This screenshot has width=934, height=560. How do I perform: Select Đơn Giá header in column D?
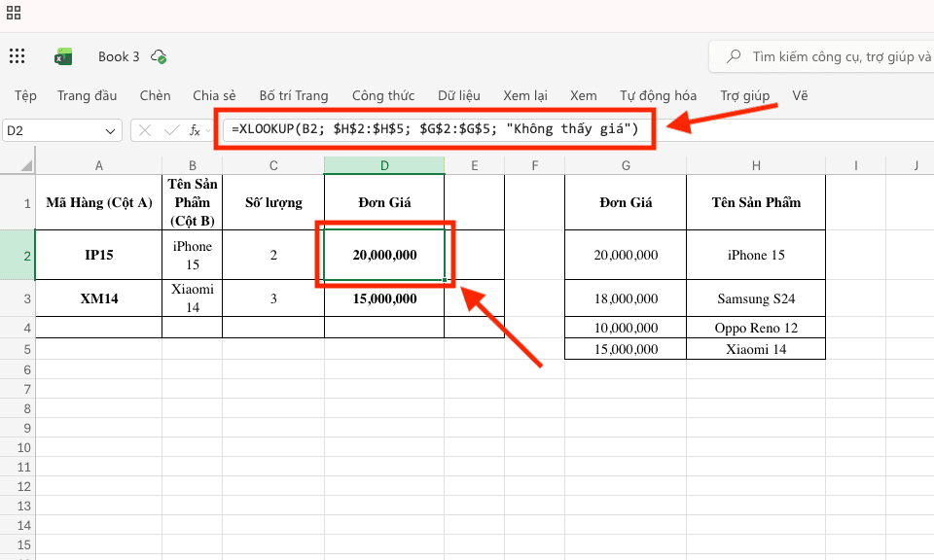click(x=384, y=202)
